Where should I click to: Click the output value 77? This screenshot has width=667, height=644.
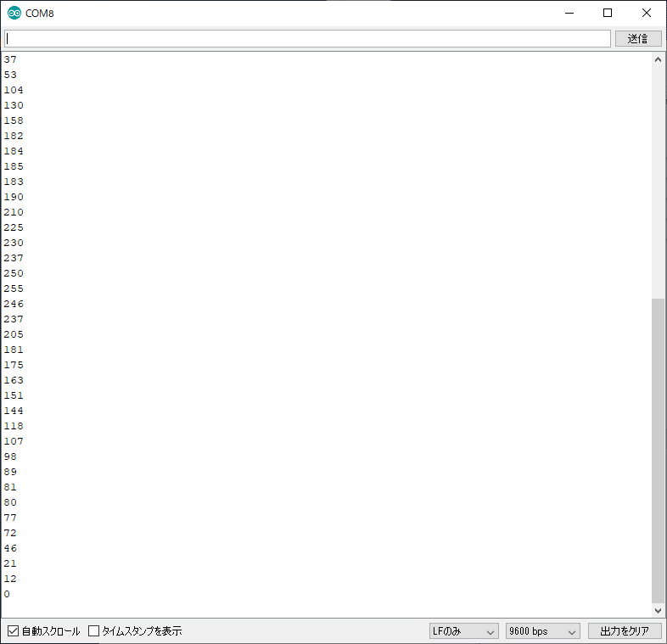click(x=10, y=518)
